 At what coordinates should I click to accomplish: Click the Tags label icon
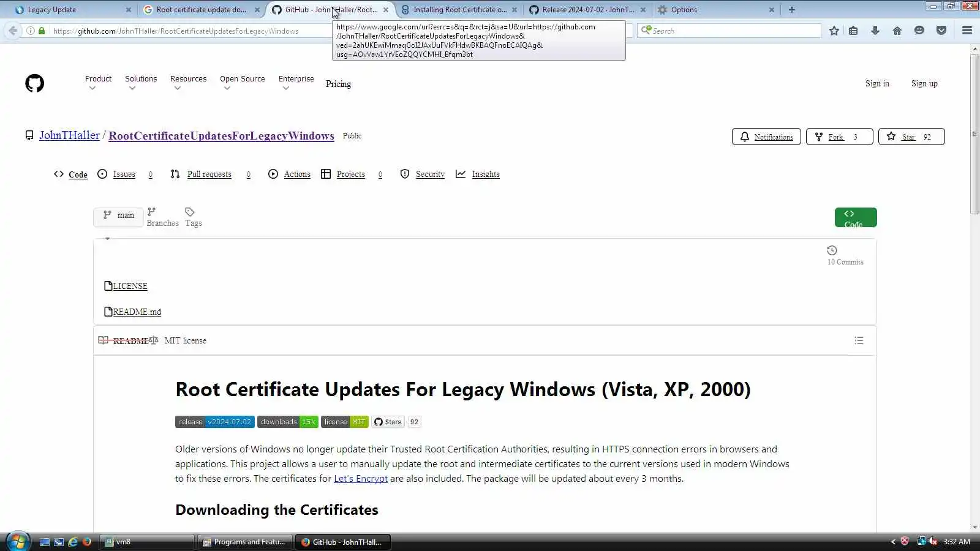tap(190, 212)
